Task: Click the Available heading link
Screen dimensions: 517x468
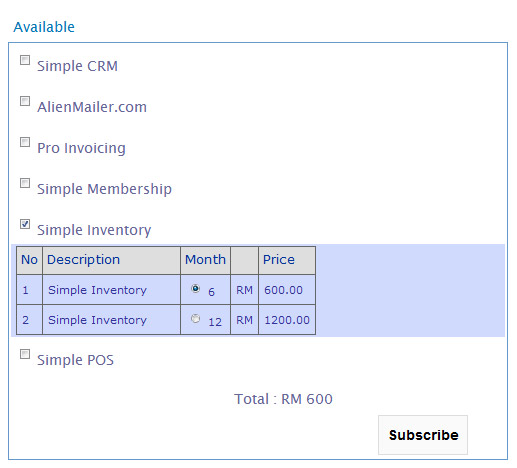Action: pos(44,27)
